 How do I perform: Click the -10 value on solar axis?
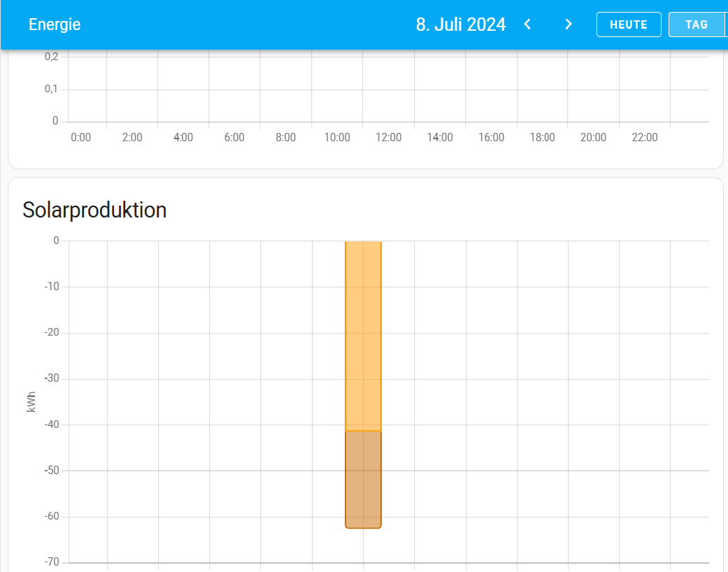tap(52, 287)
